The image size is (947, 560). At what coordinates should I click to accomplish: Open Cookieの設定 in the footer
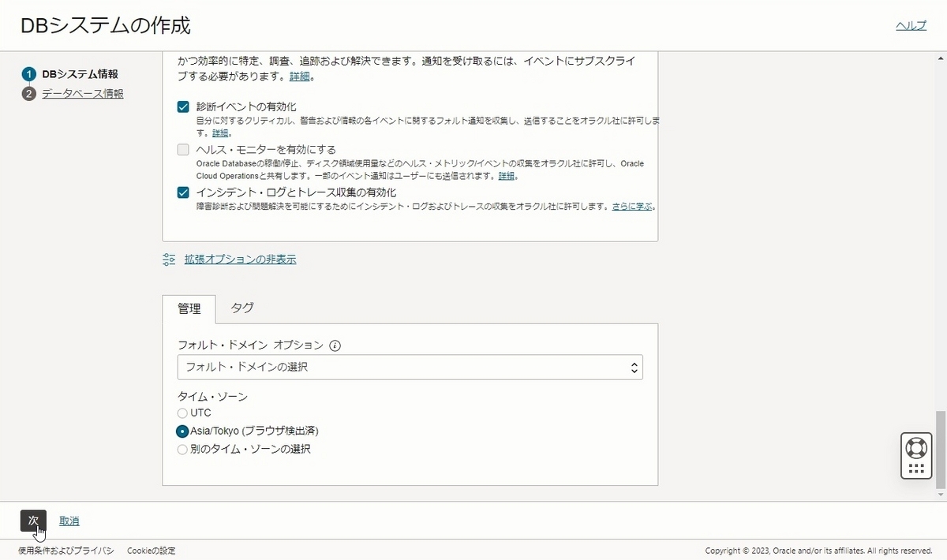click(x=152, y=550)
